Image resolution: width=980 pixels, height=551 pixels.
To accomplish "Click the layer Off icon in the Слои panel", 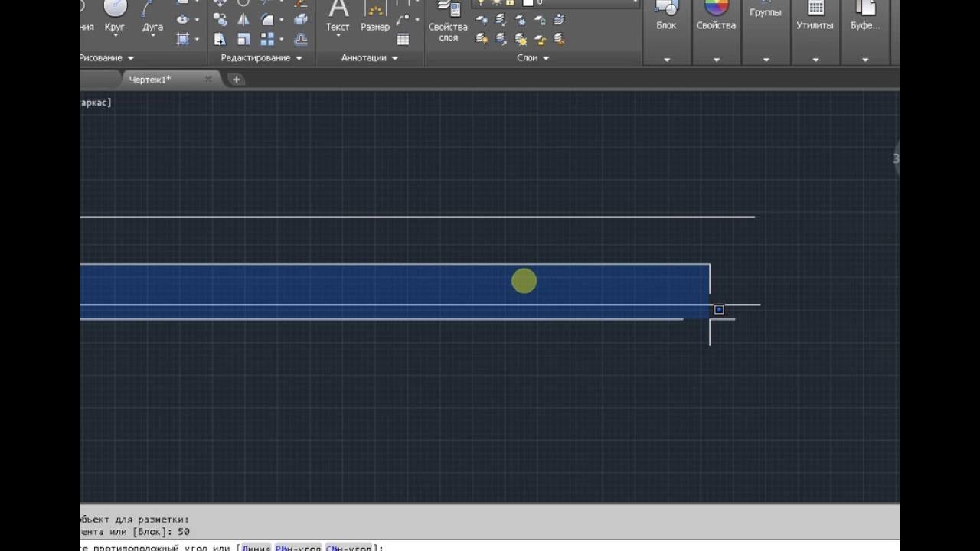I will 481,21.
